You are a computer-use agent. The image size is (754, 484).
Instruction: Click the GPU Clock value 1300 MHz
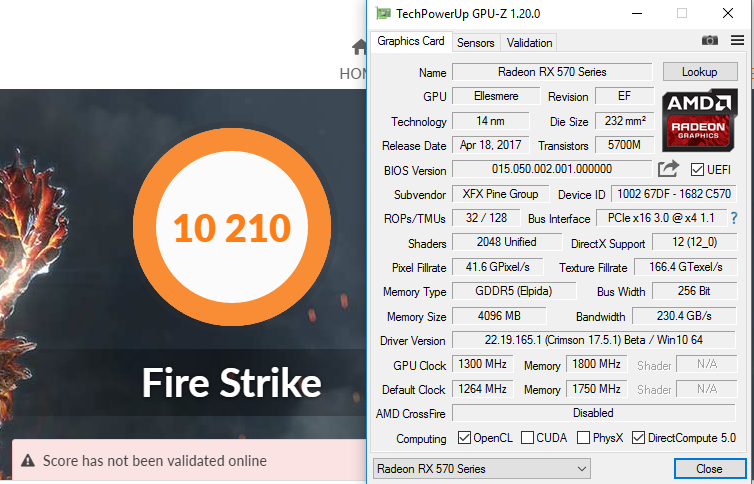pos(483,364)
